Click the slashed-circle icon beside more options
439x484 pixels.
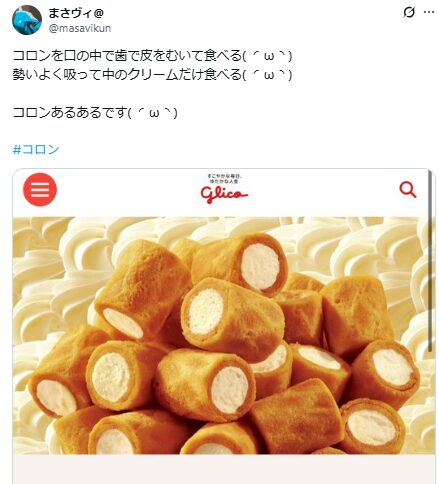click(409, 12)
